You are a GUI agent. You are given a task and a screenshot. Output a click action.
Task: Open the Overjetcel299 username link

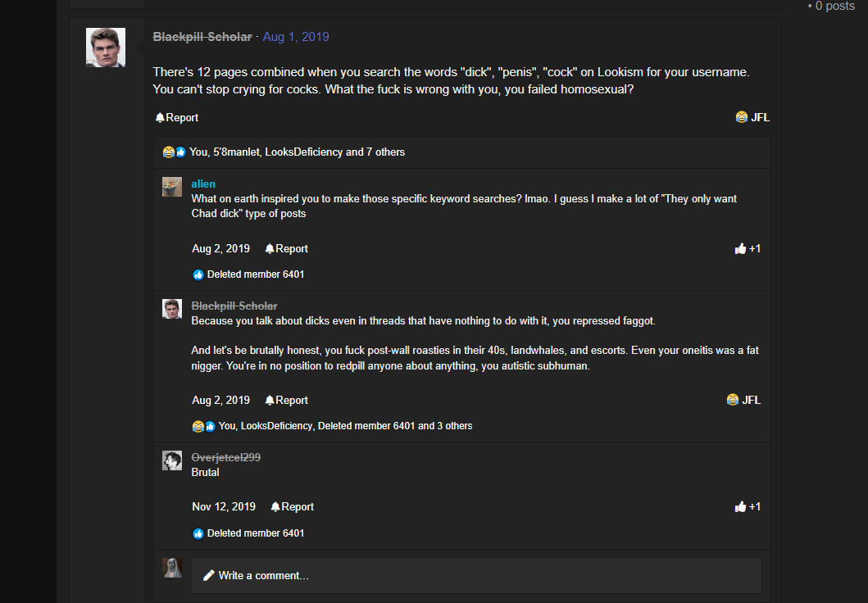point(226,457)
